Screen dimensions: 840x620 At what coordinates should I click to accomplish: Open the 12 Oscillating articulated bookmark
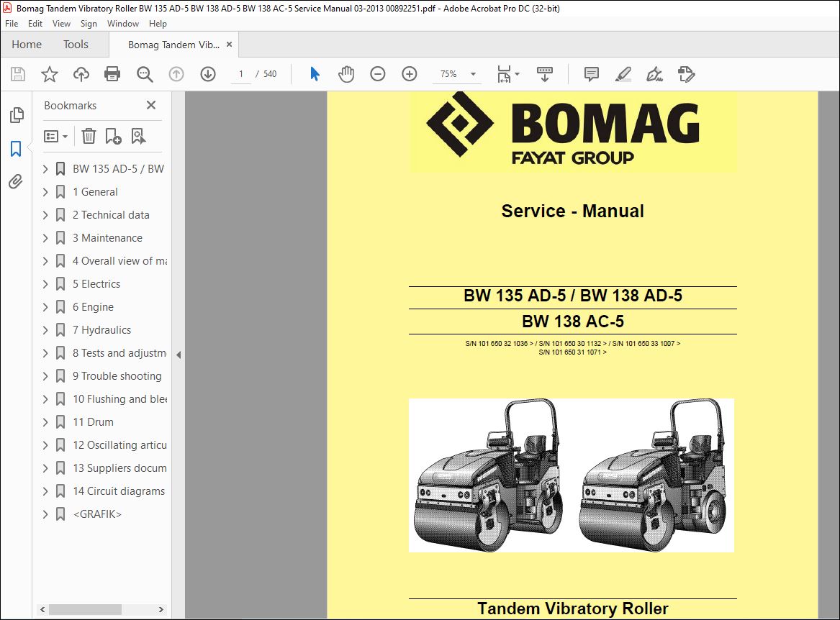[x=119, y=445]
